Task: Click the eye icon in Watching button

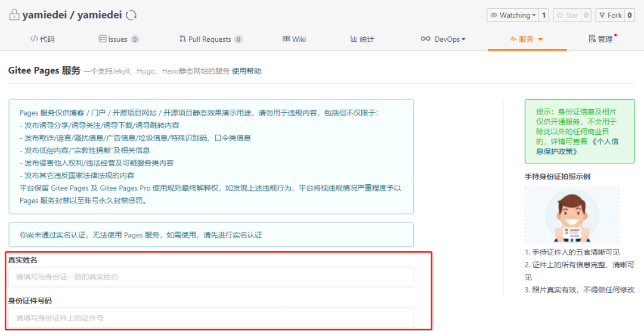Action: 494,16
